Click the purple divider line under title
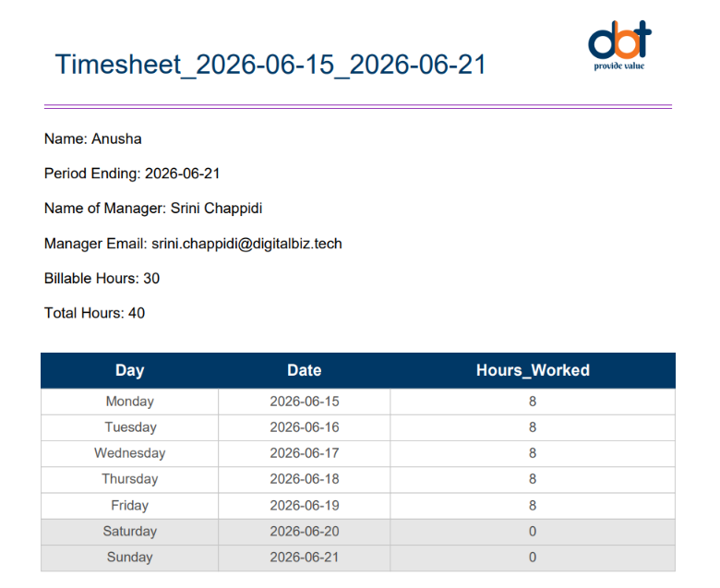Image resolution: width=720 pixels, height=588 pixels. (358, 106)
